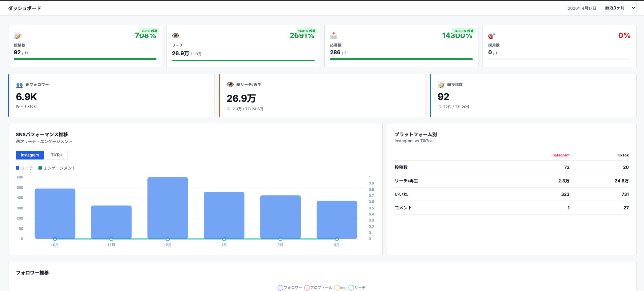Switch chart to the TikTok tab
This screenshot has height=291, width=644.
57,155
